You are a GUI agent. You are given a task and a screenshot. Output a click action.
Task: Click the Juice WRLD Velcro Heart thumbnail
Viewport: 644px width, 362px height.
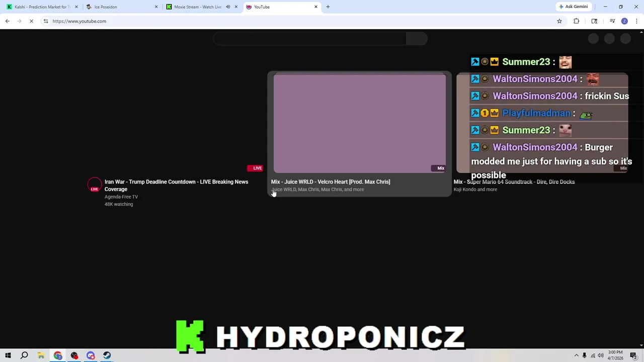(360, 124)
